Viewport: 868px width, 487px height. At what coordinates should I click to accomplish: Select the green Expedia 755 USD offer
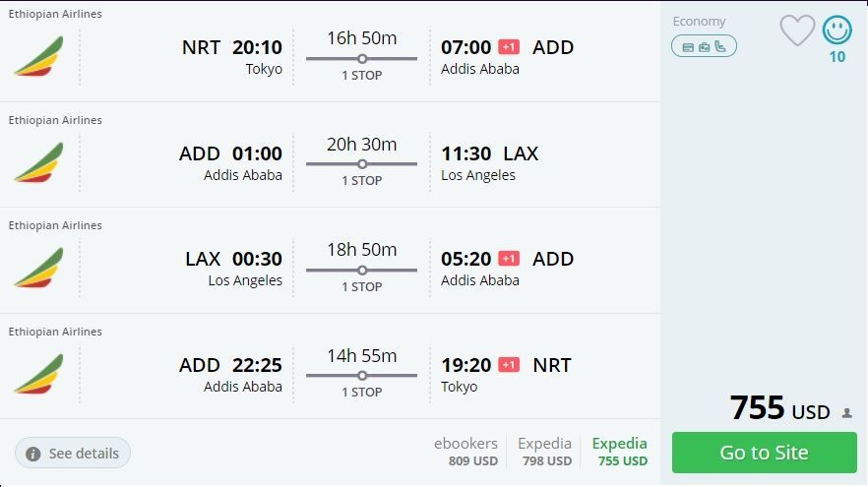click(x=620, y=452)
